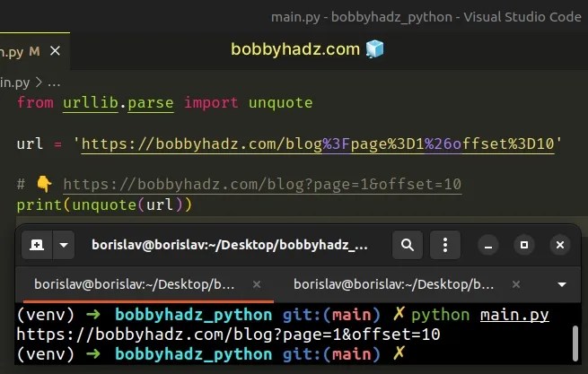Click 'main.py' in terminal command

[514, 315]
